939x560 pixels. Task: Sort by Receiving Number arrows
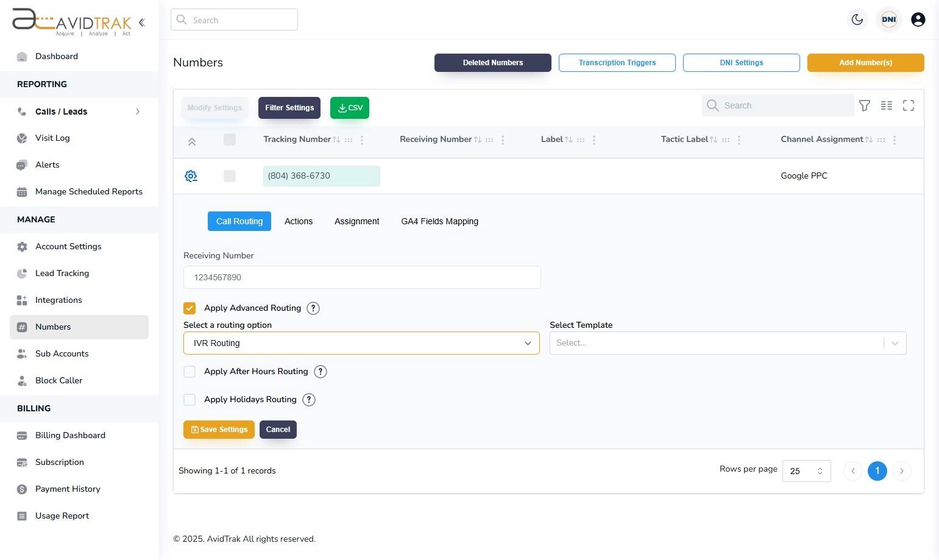tap(478, 140)
